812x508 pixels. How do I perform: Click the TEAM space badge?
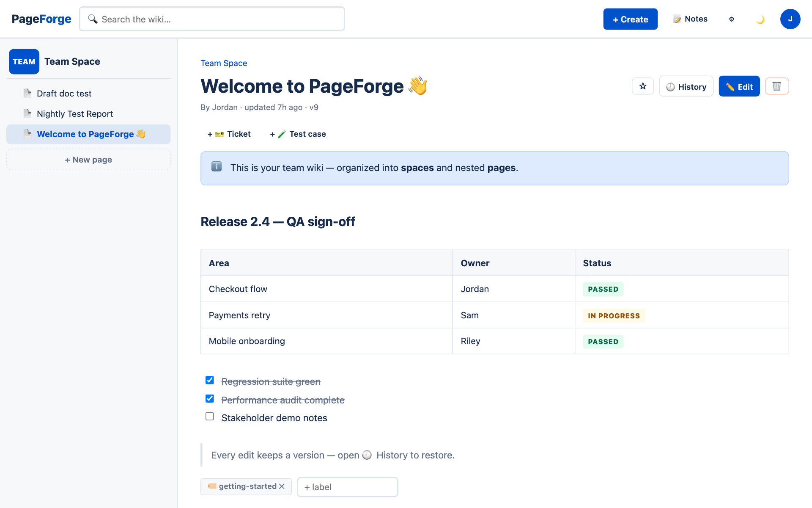(x=24, y=62)
